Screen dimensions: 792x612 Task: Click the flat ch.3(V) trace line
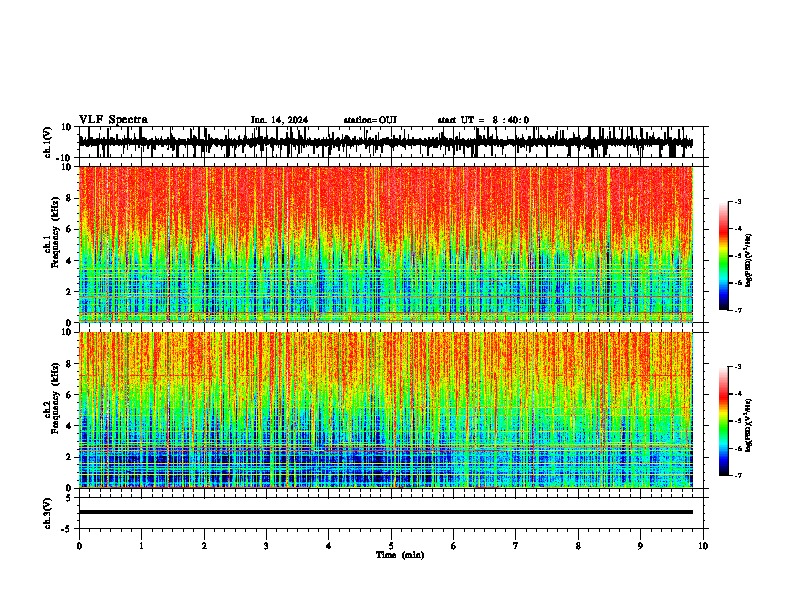[x=385, y=512]
